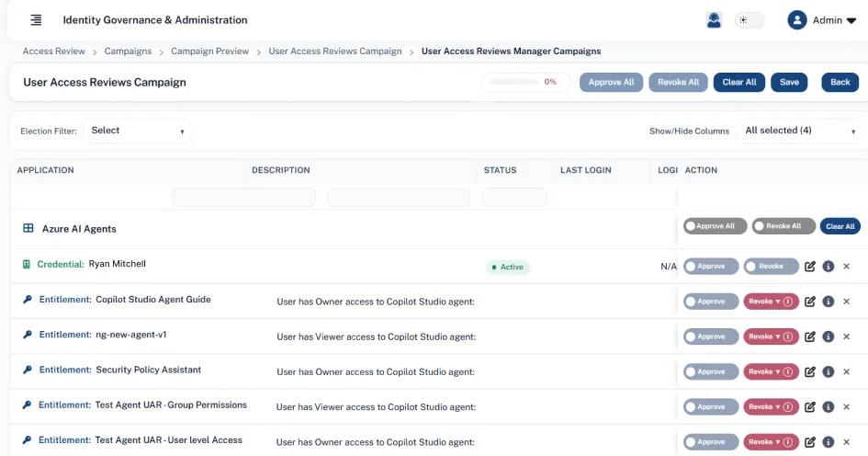Open edit icon for Copilot Studio Agent Guide
Screen dimensions: 868x456
(x=810, y=302)
